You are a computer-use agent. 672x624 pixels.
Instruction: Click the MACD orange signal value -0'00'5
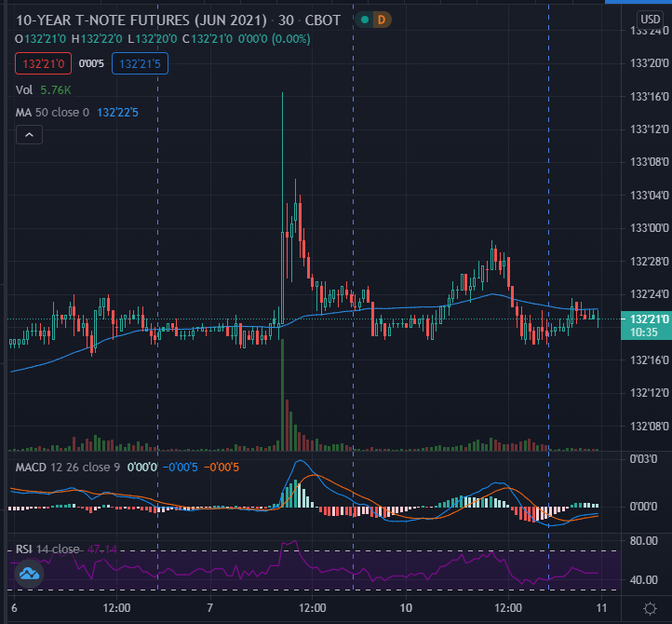(x=222, y=467)
